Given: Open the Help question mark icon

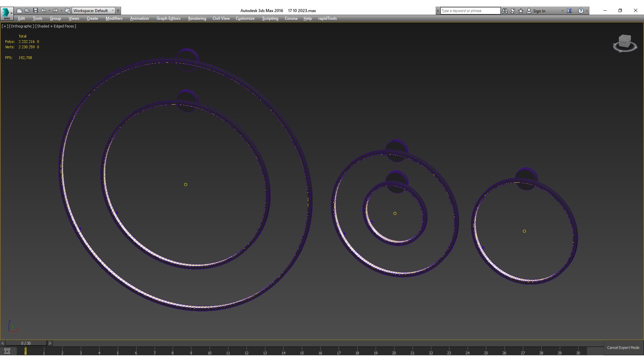Looking at the screenshot, I should (x=581, y=11).
